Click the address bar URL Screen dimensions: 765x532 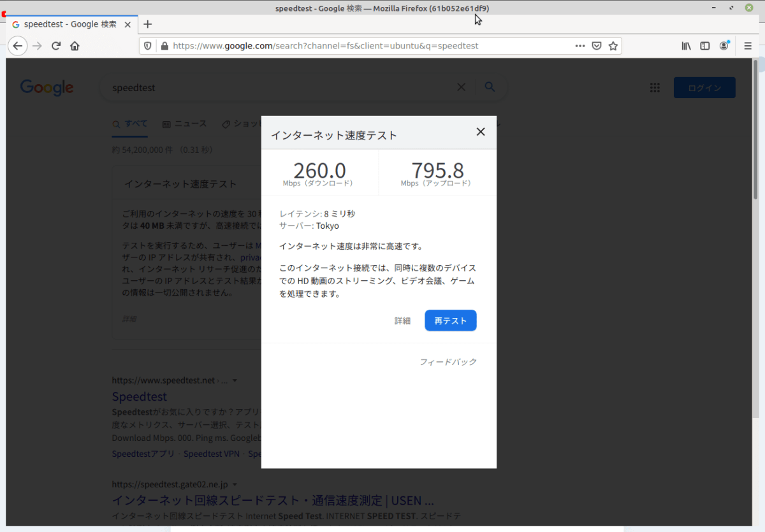tap(325, 46)
